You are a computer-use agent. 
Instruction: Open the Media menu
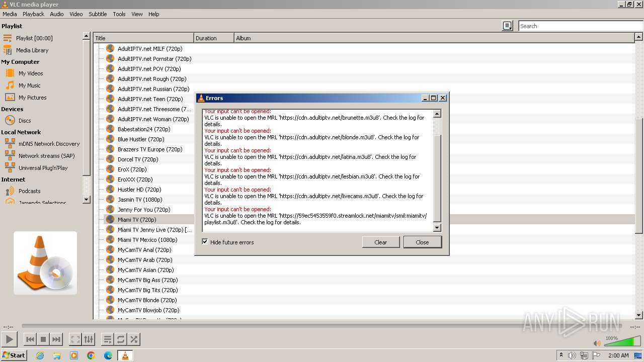pyautogui.click(x=10, y=14)
